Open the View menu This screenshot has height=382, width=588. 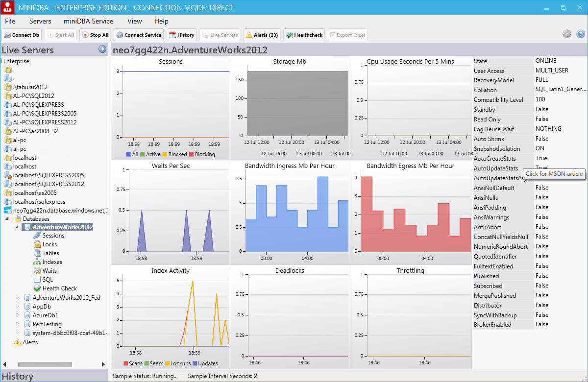[x=134, y=21]
